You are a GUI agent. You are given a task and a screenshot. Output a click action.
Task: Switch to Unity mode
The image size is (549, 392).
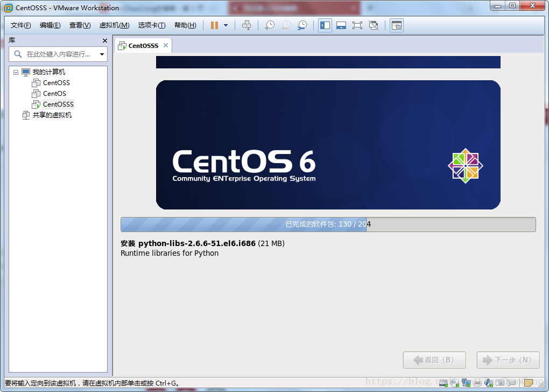tap(374, 25)
